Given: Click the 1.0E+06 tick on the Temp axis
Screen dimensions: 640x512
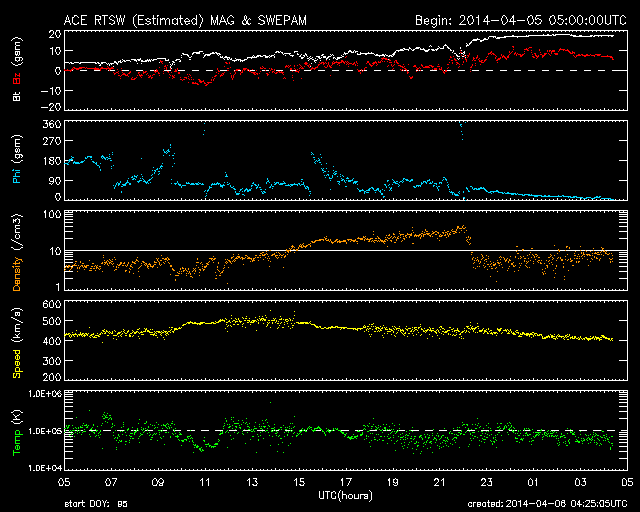Looking at the screenshot, I should (x=45, y=394).
